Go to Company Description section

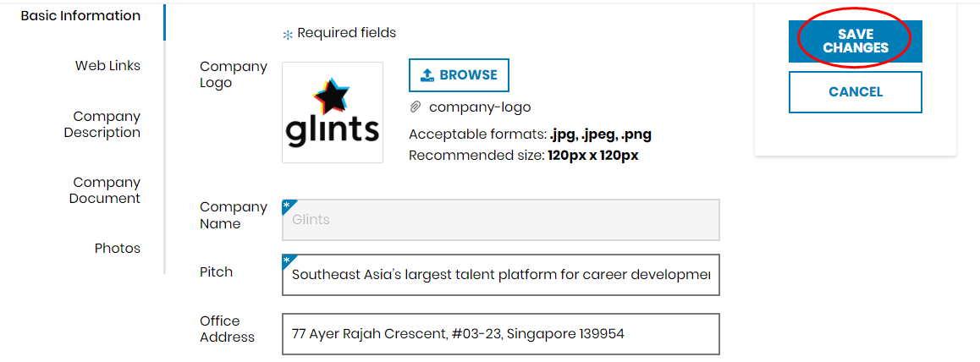click(102, 124)
